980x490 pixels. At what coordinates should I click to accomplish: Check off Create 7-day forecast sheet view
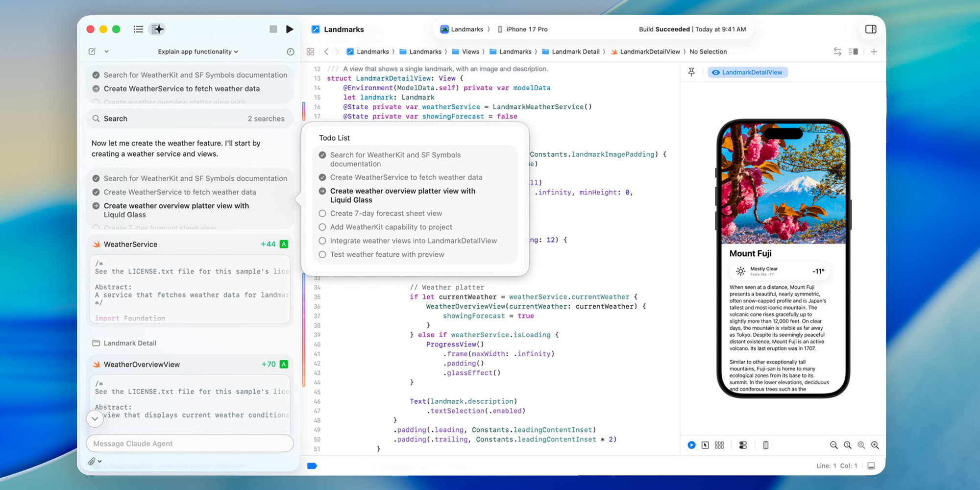tap(322, 213)
